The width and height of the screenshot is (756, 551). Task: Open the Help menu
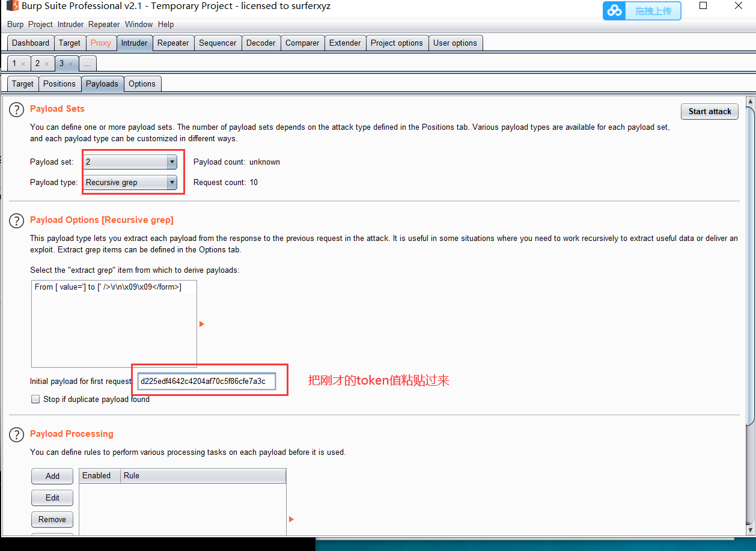click(x=166, y=25)
